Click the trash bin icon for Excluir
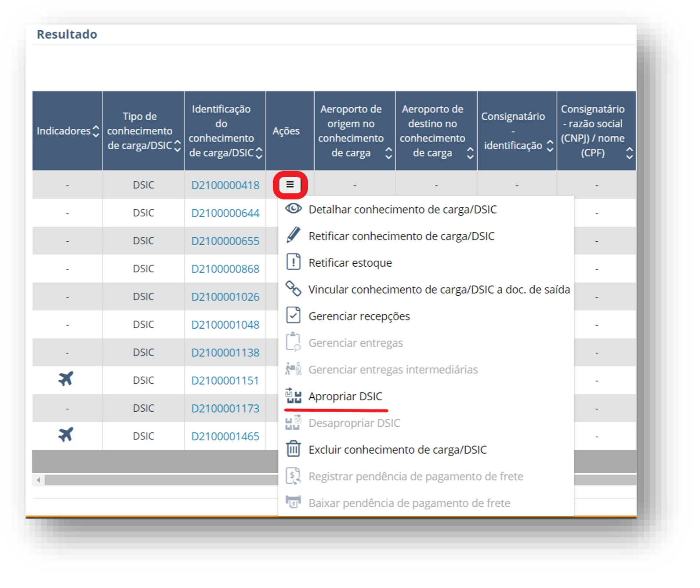Image resolution: width=700 pixels, height=588 pixels. point(294,449)
